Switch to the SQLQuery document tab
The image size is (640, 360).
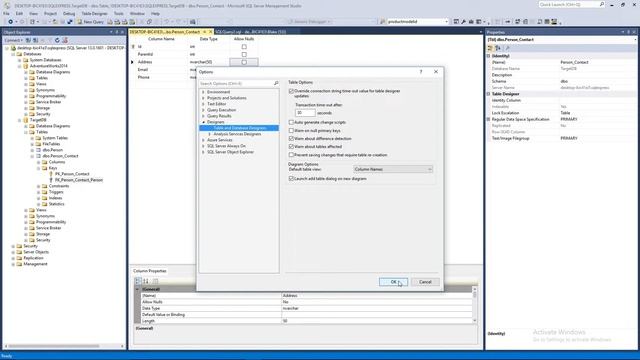250,32
